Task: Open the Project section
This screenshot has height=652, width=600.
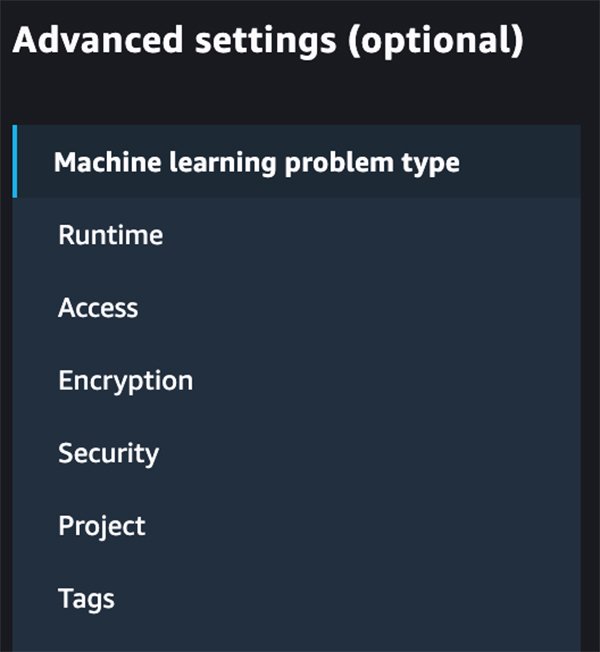Action: click(x=101, y=526)
